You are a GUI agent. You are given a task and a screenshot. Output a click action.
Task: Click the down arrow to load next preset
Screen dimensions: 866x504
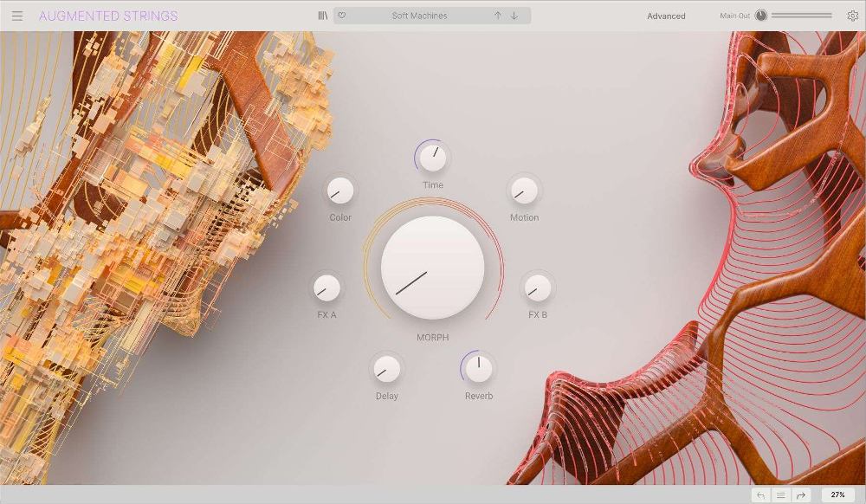pyautogui.click(x=513, y=15)
